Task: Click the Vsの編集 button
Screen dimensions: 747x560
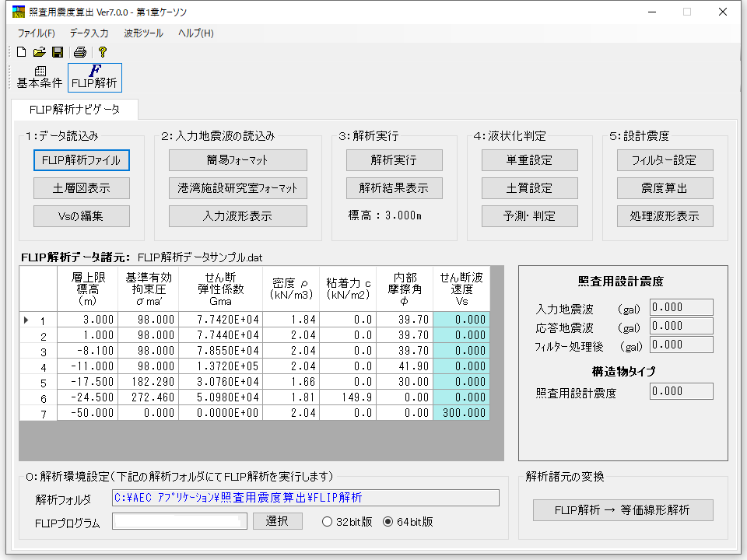Action: coord(82,216)
